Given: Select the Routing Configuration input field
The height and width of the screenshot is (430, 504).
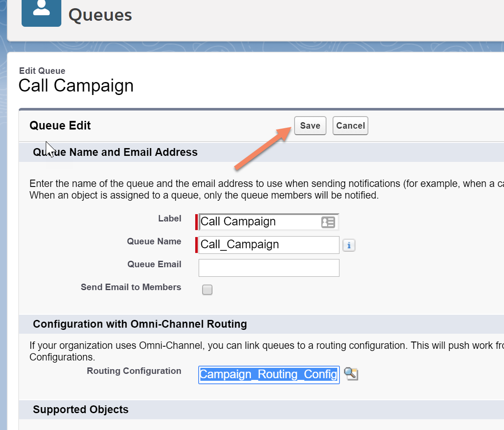Looking at the screenshot, I should tap(269, 375).
